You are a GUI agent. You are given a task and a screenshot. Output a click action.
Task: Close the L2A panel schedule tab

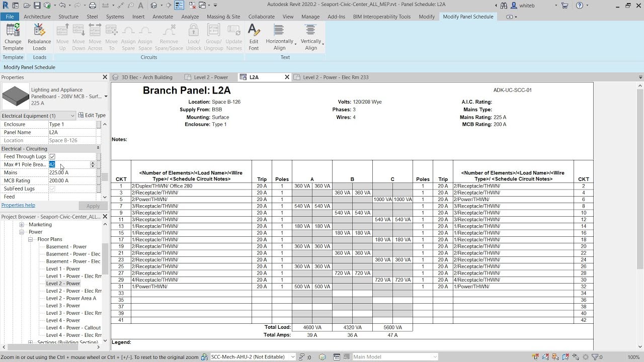click(x=287, y=77)
